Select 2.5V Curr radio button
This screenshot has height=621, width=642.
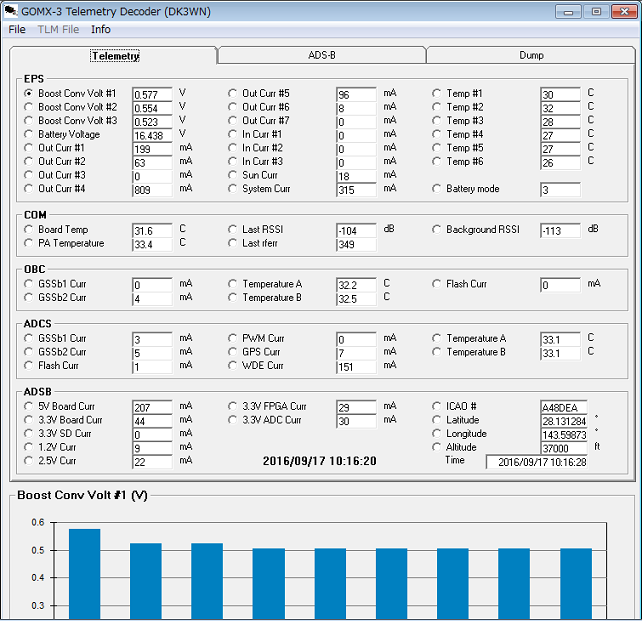(28, 461)
